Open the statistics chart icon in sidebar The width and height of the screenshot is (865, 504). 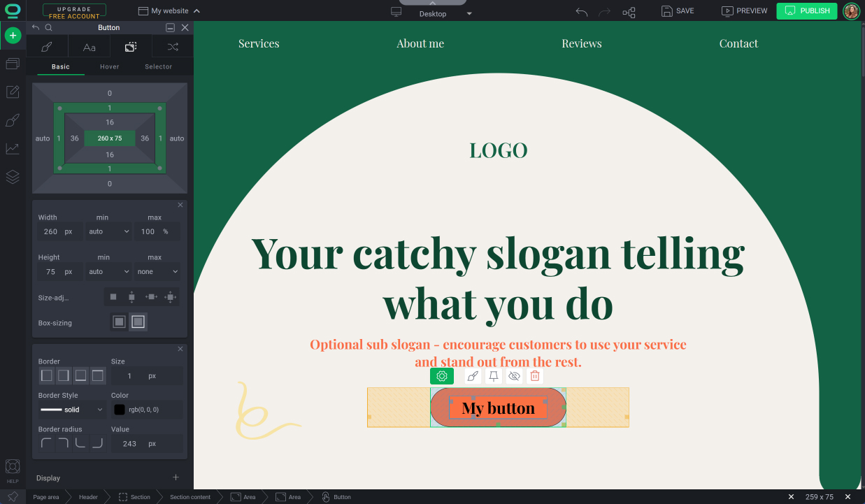13,148
